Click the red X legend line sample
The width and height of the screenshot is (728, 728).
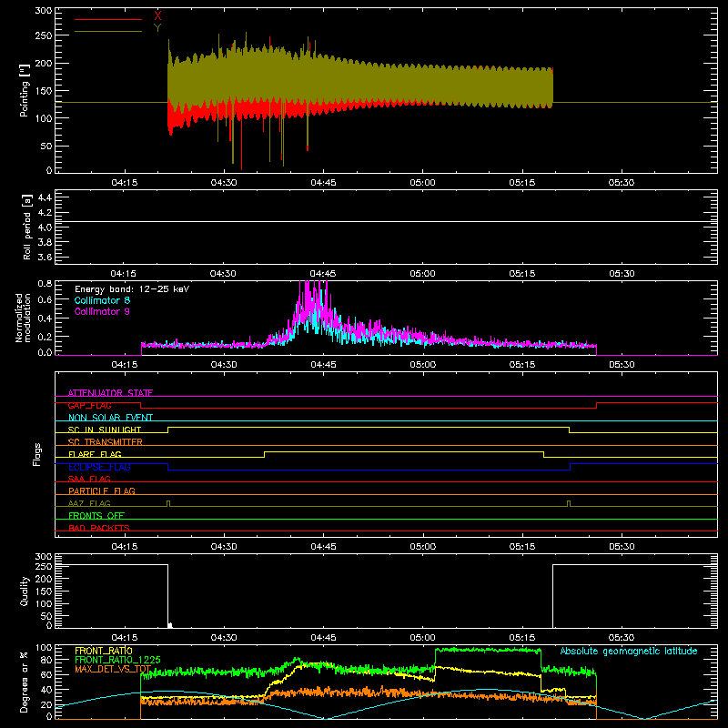tap(108, 19)
